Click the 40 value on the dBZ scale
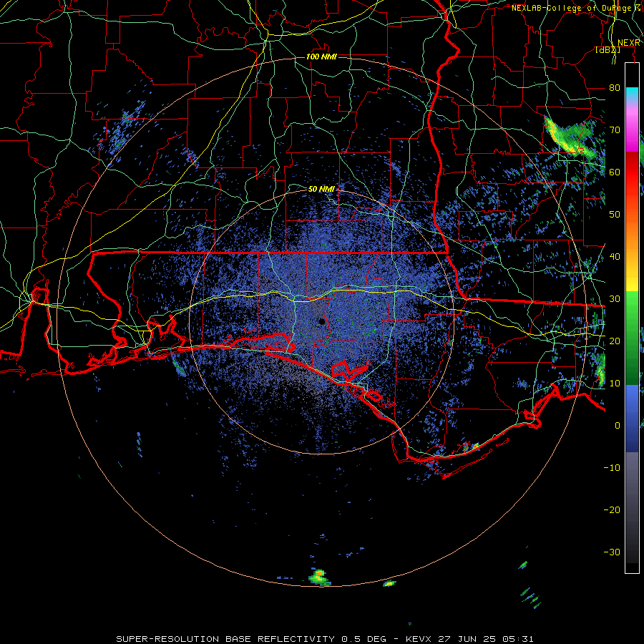This screenshot has width=644, height=644. tap(615, 256)
